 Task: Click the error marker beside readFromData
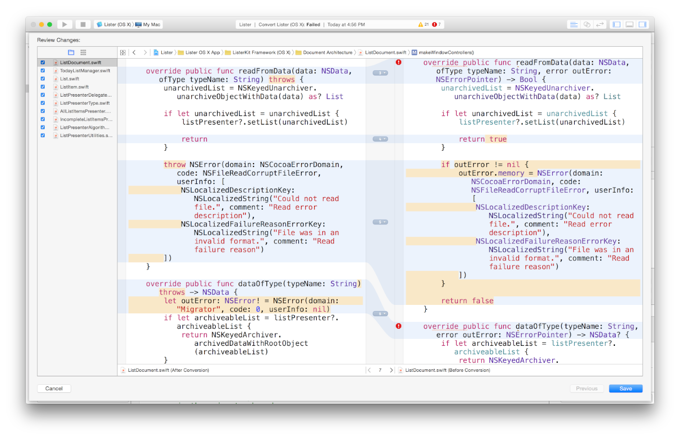coord(398,62)
